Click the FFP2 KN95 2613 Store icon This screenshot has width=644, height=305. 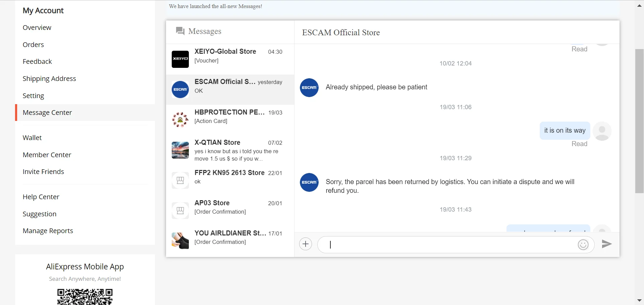180,180
